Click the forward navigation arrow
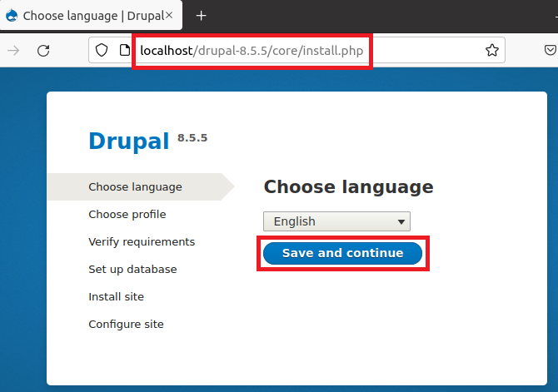Image resolution: width=558 pixels, height=392 pixels. tap(13, 51)
